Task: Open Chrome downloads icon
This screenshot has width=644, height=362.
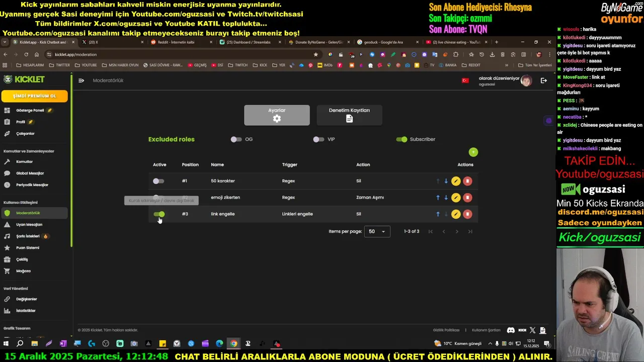Action: pos(492,54)
